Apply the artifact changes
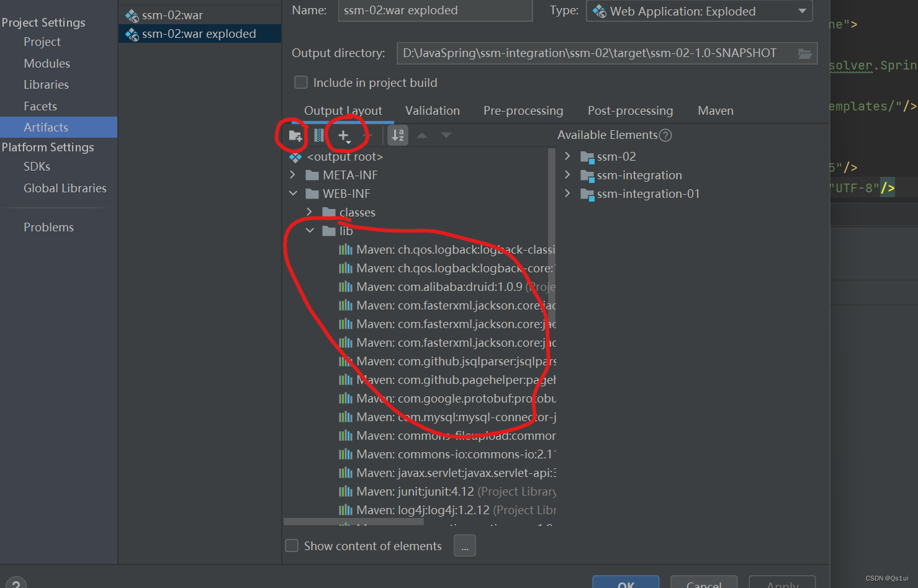 781,584
